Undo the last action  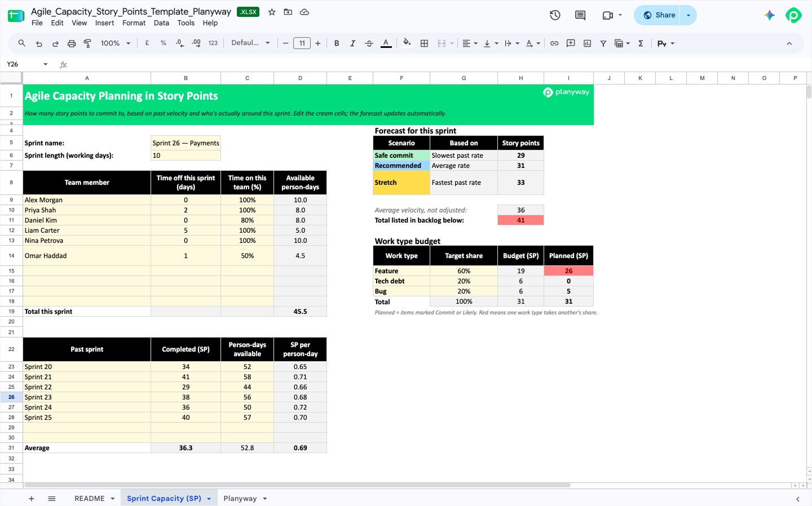tap(39, 43)
